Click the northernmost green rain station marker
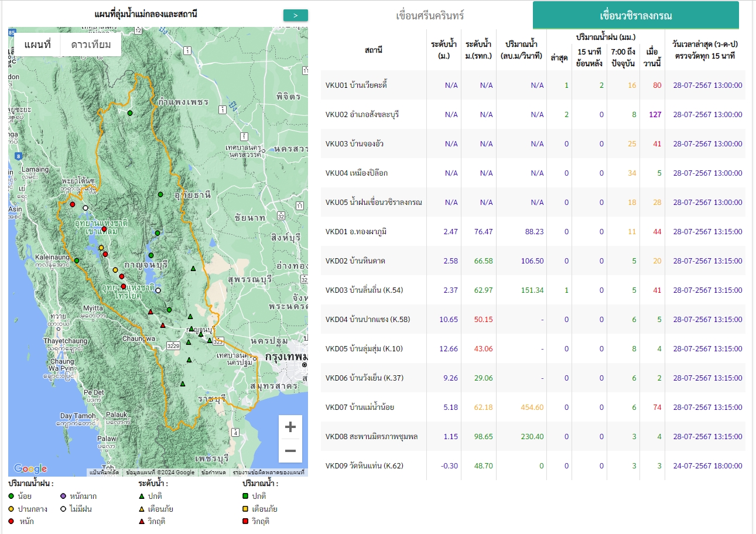The image size is (756, 534). click(x=130, y=113)
